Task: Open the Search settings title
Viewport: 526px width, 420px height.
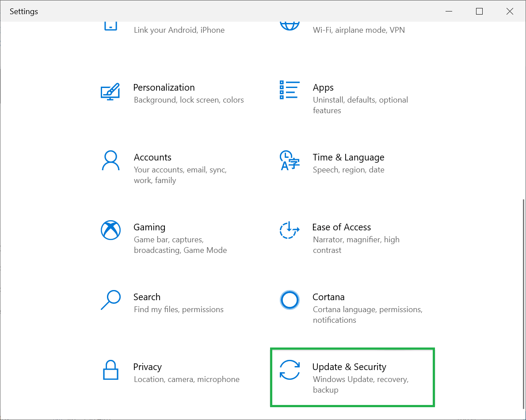Action: click(x=147, y=297)
